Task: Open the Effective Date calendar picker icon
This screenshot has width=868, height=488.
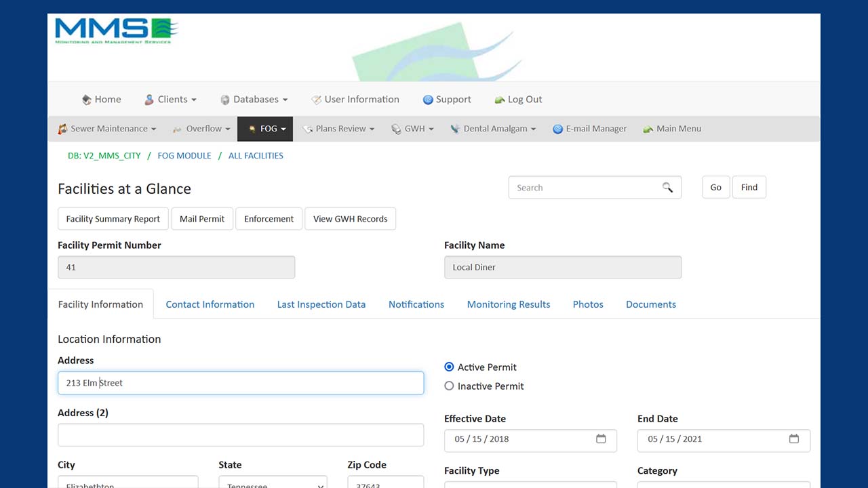Action: click(601, 439)
